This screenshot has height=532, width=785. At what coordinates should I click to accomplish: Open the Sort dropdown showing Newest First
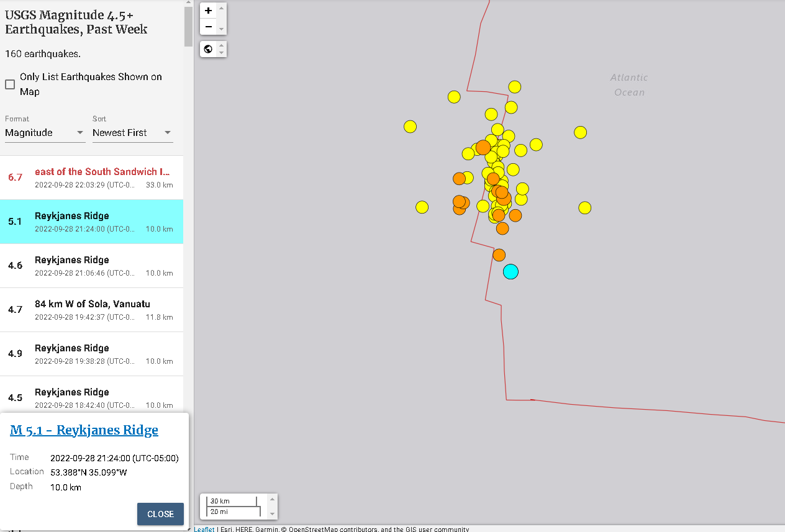pyautogui.click(x=132, y=133)
